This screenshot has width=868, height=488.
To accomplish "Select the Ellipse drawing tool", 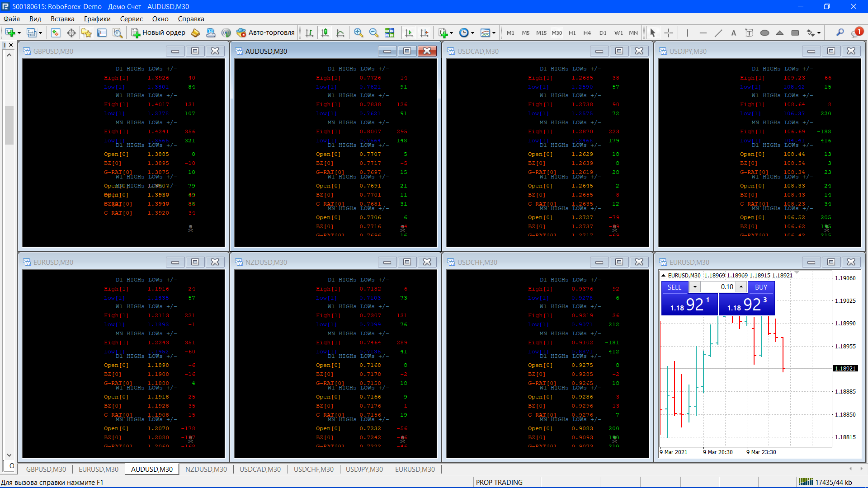I will (x=764, y=33).
